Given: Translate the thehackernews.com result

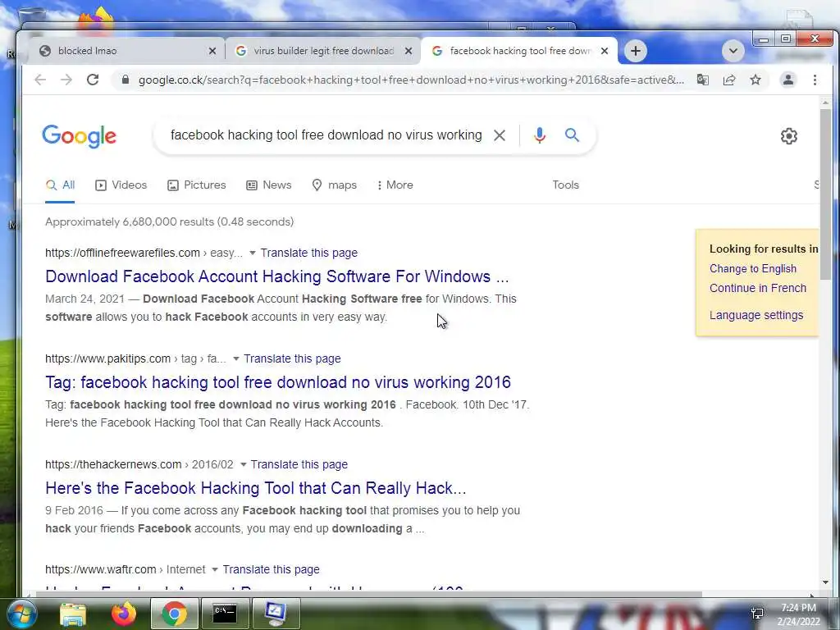Looking at the screenshot, I should click(x=299, y=464).
